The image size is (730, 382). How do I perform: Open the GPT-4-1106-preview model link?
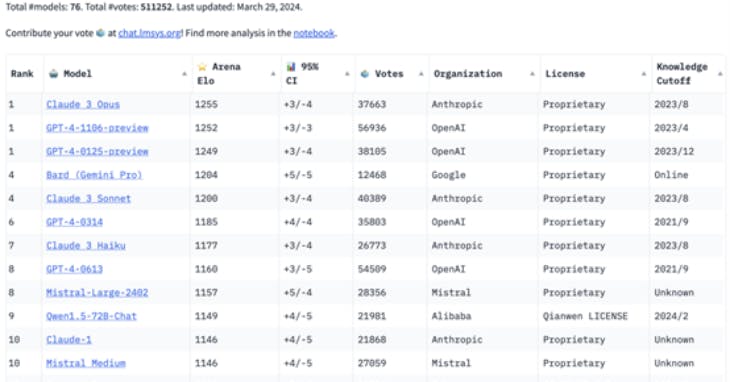click(97, 128)
